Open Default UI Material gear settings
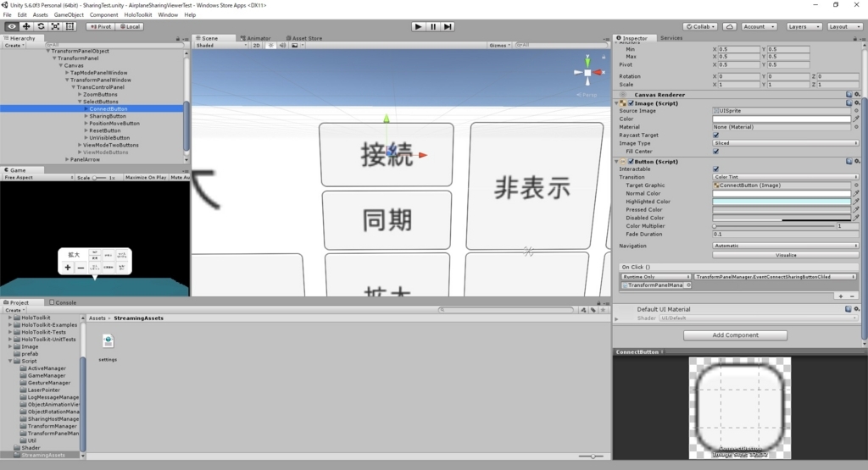The height and width of the screenshot is (470, 868). (858, 309)
